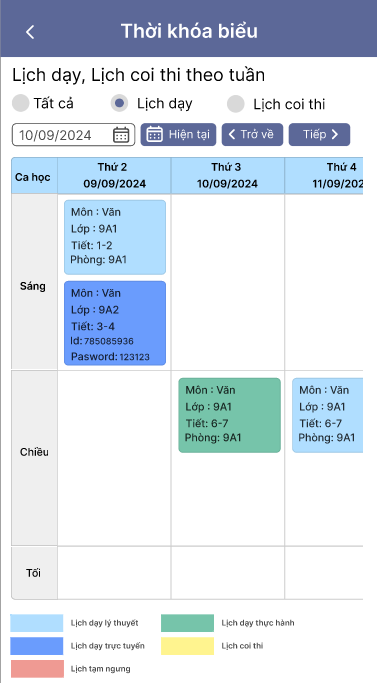Open the Thứ 4 afternoon lesson card
The width and height of the screenshot is (377, 683).
tap(327, 415)
